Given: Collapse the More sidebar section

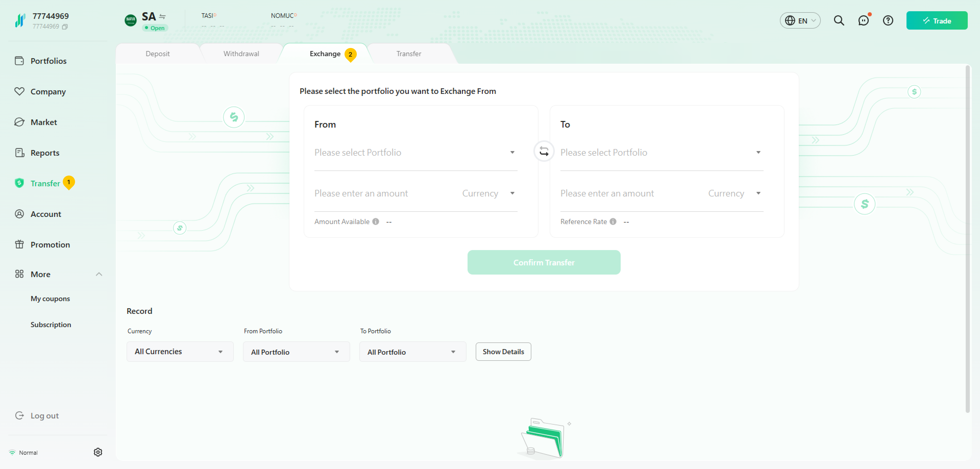Looking at the screenshot, I should point(99,274).
